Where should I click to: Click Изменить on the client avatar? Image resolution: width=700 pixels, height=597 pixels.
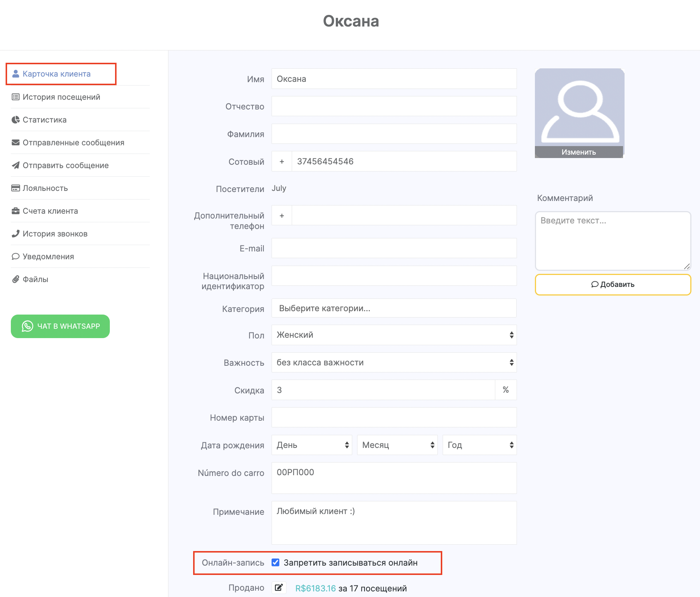coord(579,152)
